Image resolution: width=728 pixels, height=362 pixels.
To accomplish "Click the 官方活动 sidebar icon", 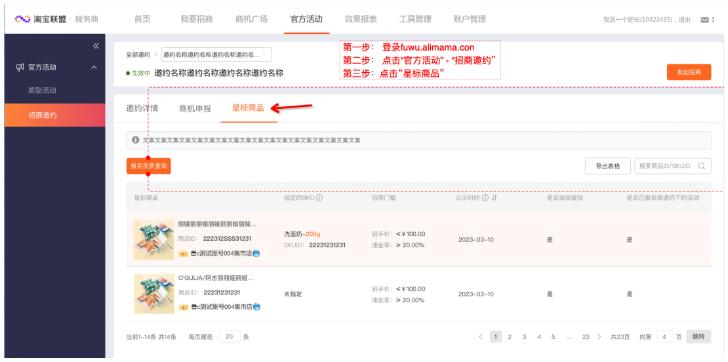I will point(20,67).
